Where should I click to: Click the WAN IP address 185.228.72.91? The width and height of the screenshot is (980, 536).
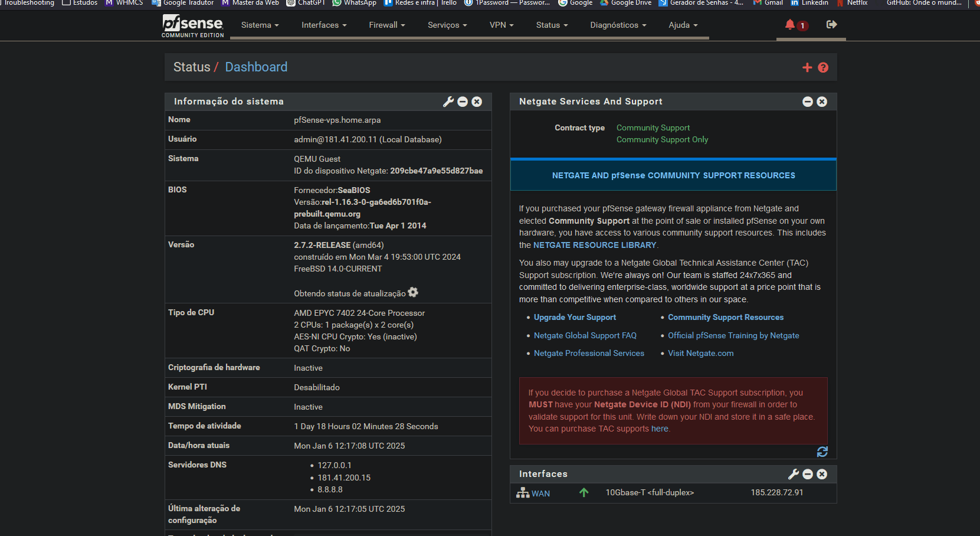777,492
